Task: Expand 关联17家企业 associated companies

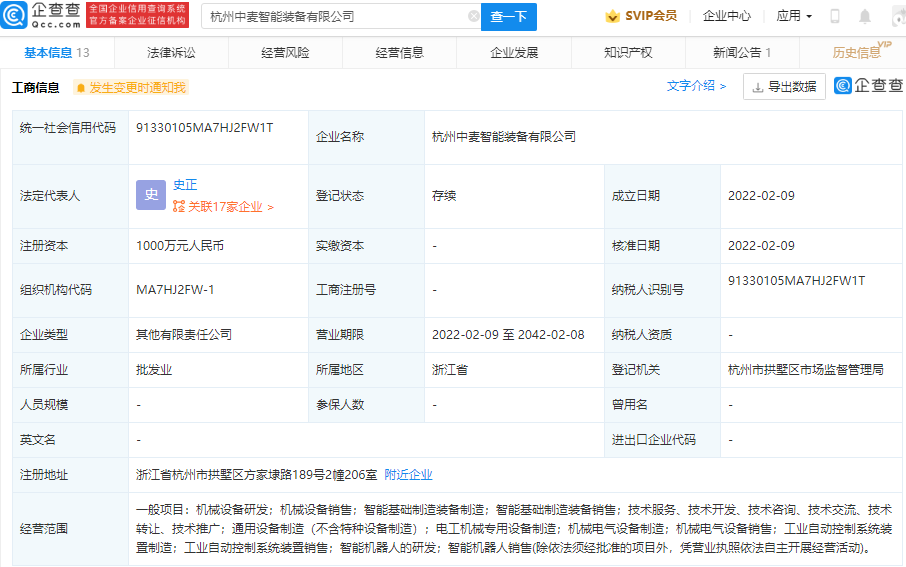Action: (223, 207)
